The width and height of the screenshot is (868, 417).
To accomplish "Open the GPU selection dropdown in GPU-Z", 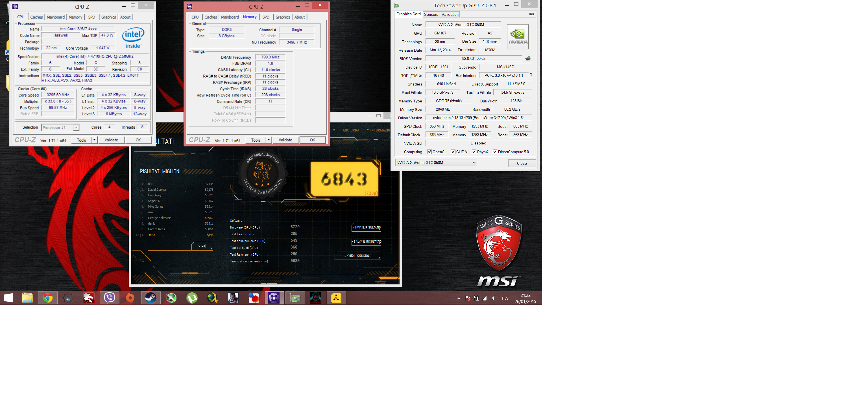I will pos(436,163).
